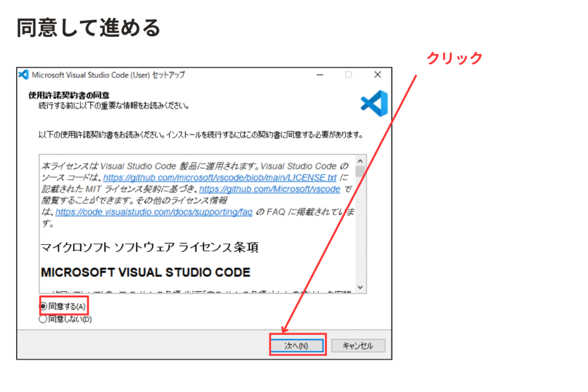Click the 同意して進める page heading
588x392 pixels.
point(88,28)
